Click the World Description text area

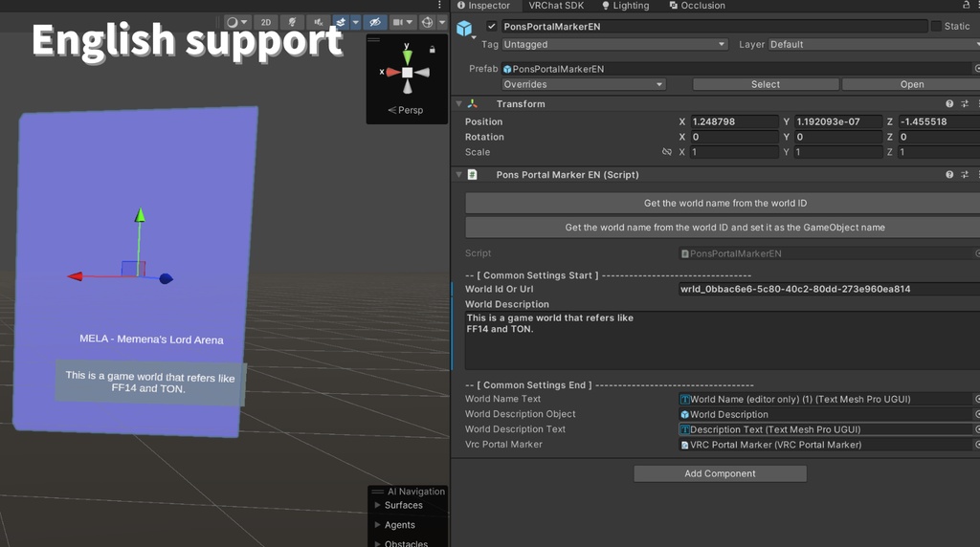coord(723,340)
